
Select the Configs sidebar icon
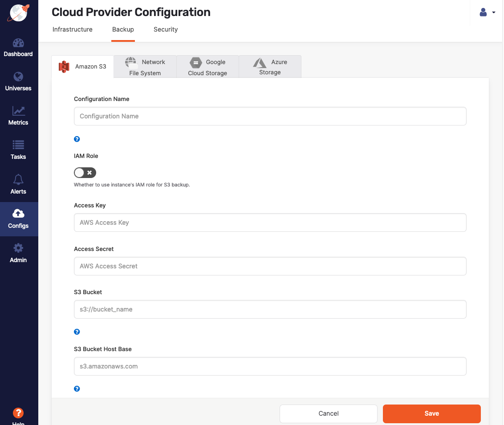click(x=18, y=219)
